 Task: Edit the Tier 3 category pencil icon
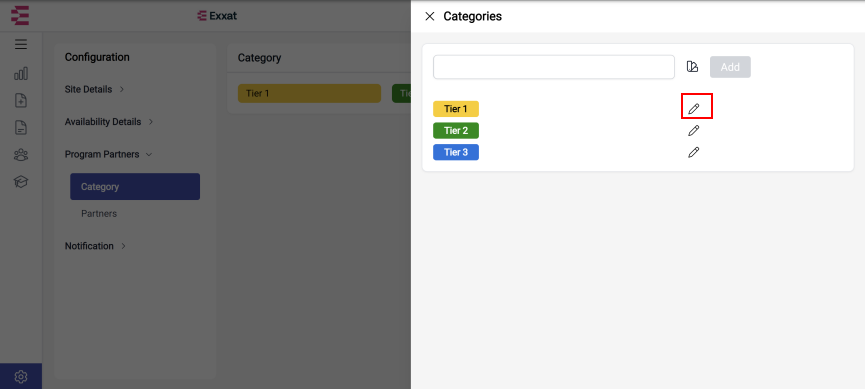tap(694, 152)
